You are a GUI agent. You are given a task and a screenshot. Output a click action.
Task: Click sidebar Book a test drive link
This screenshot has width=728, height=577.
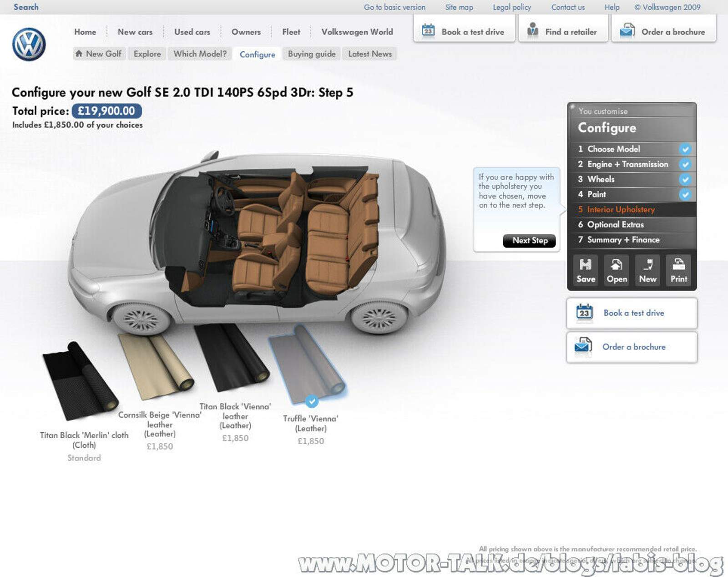click(x=632, y=313)
